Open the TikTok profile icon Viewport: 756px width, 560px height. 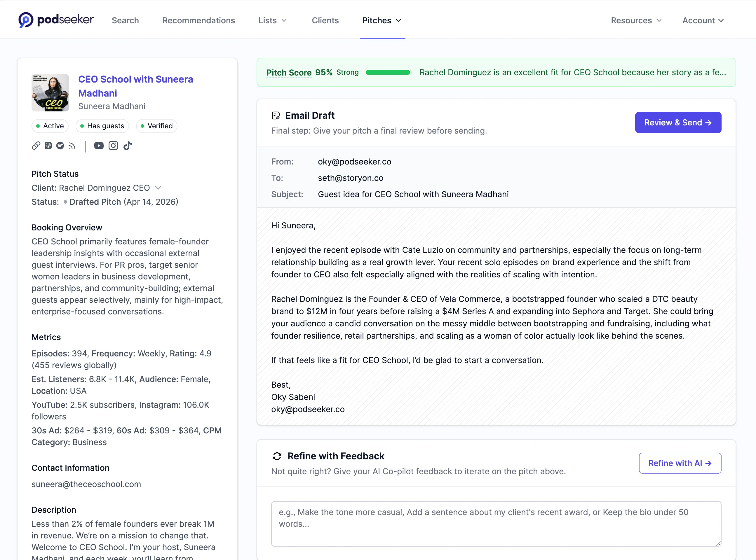128,146
